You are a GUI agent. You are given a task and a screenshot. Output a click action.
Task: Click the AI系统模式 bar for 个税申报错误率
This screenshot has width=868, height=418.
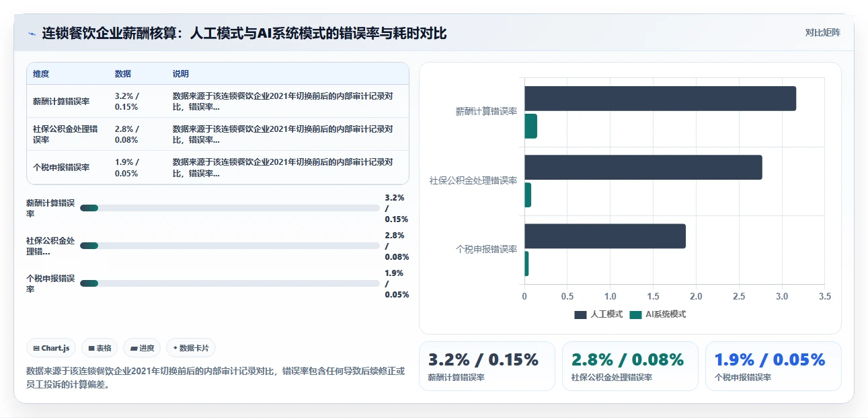[526, 263]
